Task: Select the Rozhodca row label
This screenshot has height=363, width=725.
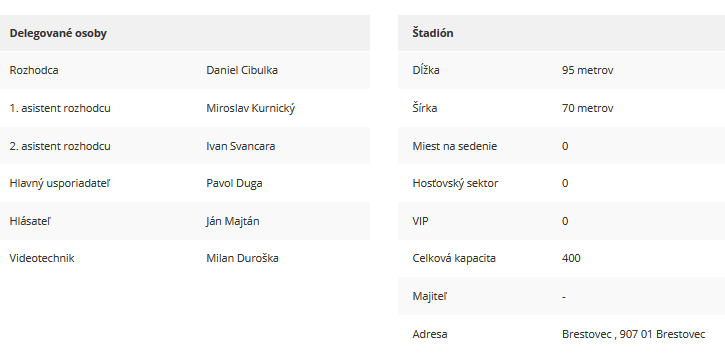Action: tap(34, 70)
